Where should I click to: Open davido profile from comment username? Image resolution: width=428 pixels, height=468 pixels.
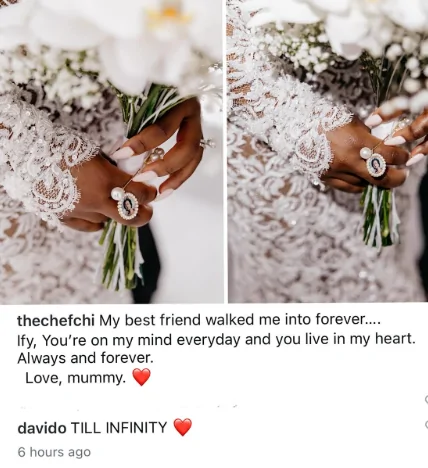coord(41,428)
